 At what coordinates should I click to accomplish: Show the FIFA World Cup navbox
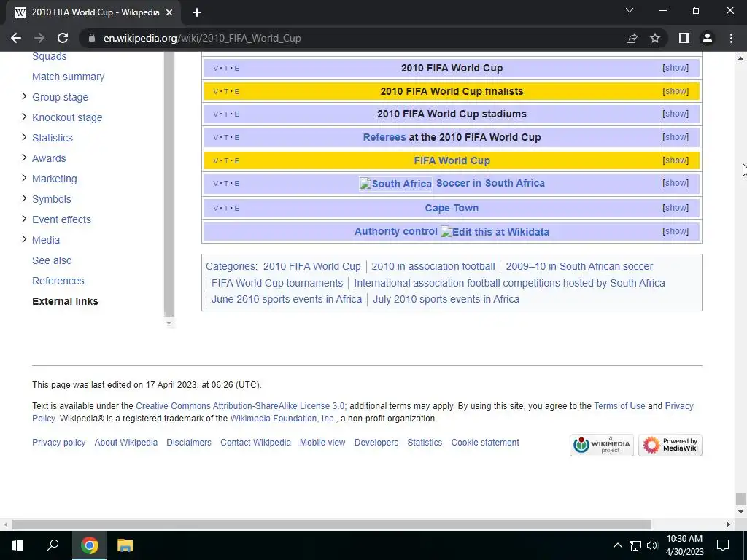[676, 160]
